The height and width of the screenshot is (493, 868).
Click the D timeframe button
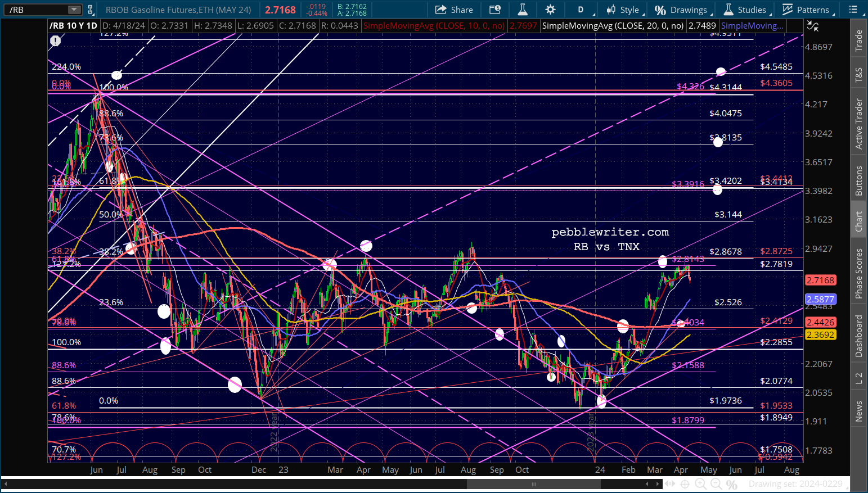coord(581,10)
